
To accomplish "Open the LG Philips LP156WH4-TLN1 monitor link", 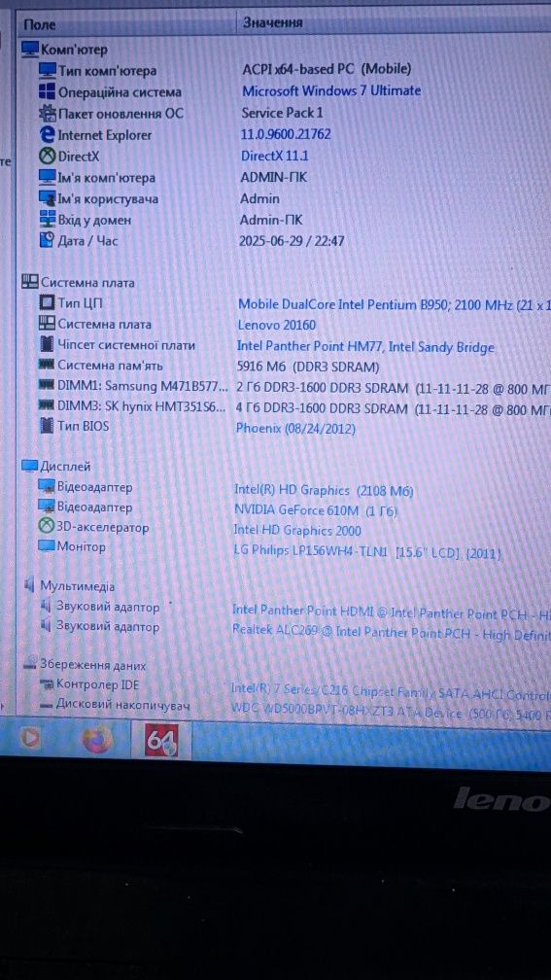I will click(367, 552).
